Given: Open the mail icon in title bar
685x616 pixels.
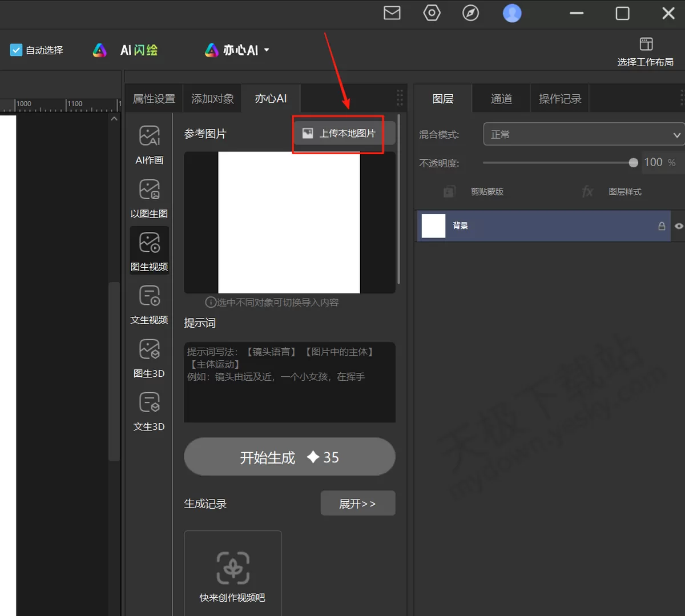Looking at the screenshot, I should coord(392,13).
